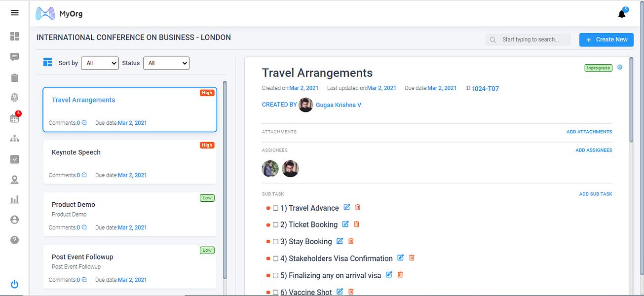
Task: Edit the Stay Booking sub task
Action: [x=340, y=241]
